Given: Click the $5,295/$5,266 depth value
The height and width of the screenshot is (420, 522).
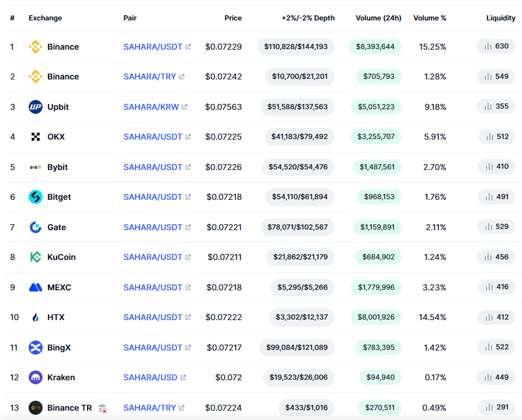Looking at the screenshot, I should pos(302,287).
